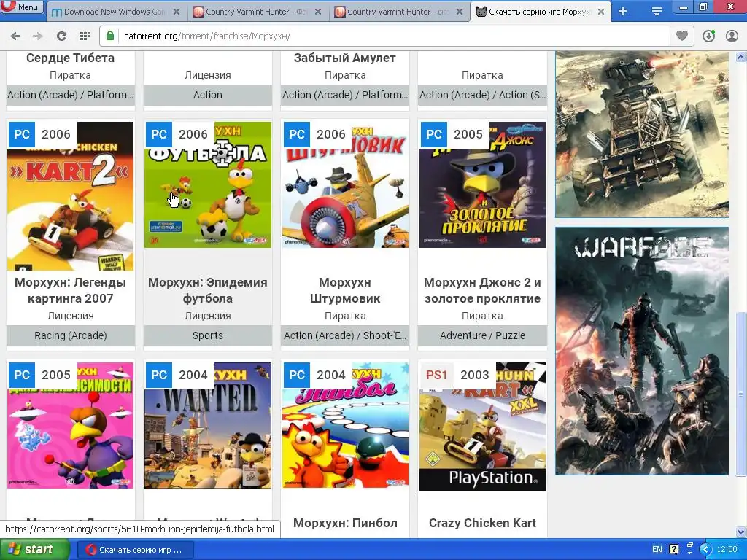Click the vertical scrollbar thumb
Screen dimensions: 747x560
(741, 393)
